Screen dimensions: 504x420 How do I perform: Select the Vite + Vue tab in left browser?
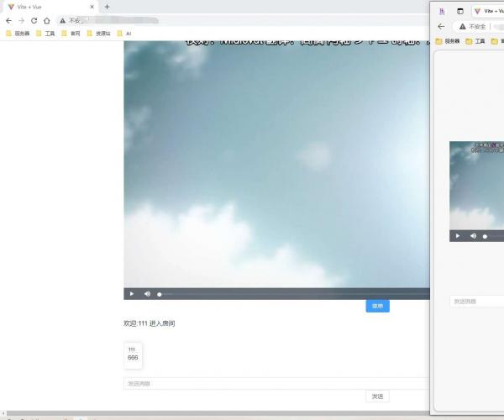pyautogui.click(x=51, y=7)
